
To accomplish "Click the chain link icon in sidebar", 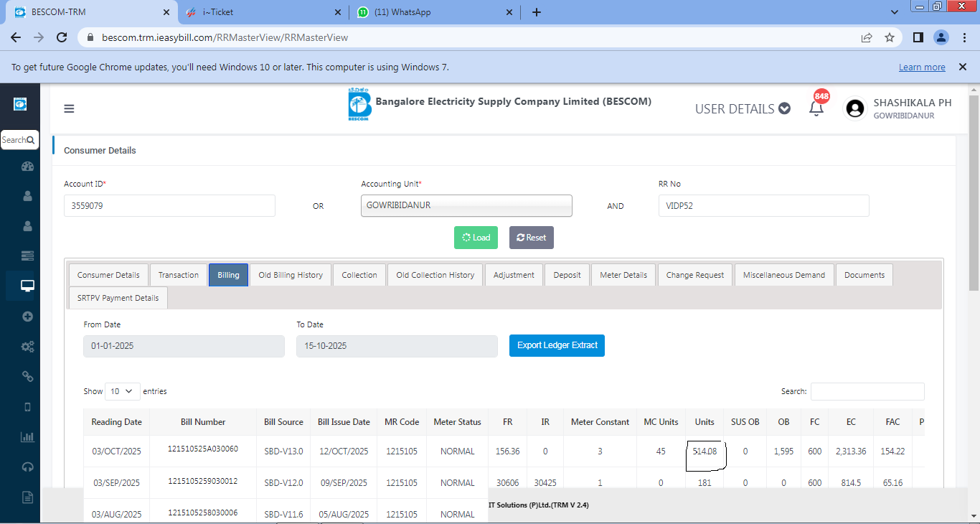I will [x=28, y=376].
